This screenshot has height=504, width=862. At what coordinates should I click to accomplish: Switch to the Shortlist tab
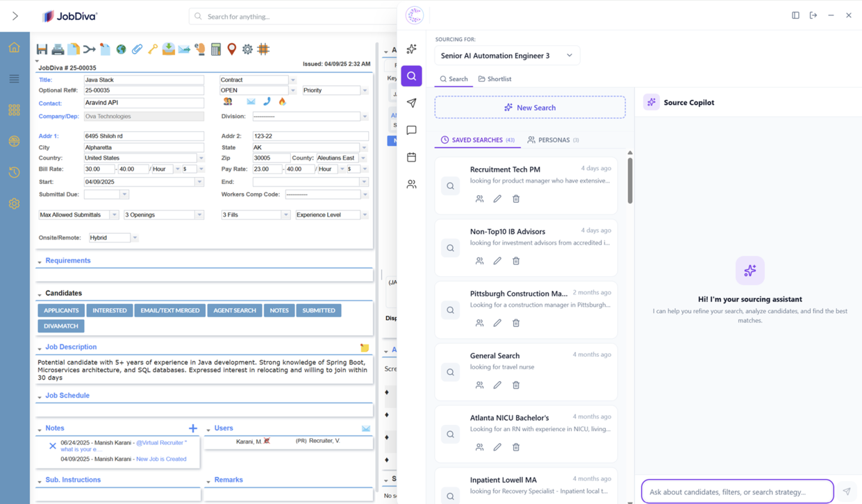pyautogui.click(x=495, y=79)
